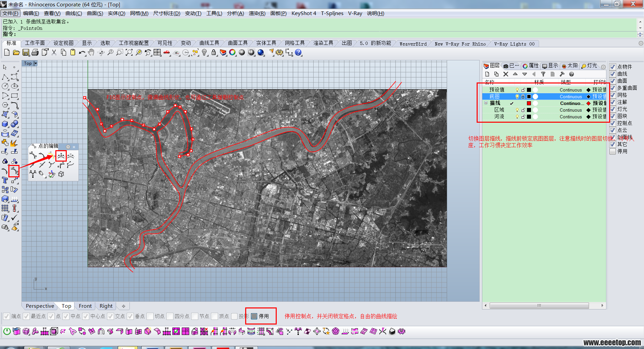Open Help with blue question mark icon
This screenshot has height=349, width=644.
click(x=298, y=53)
